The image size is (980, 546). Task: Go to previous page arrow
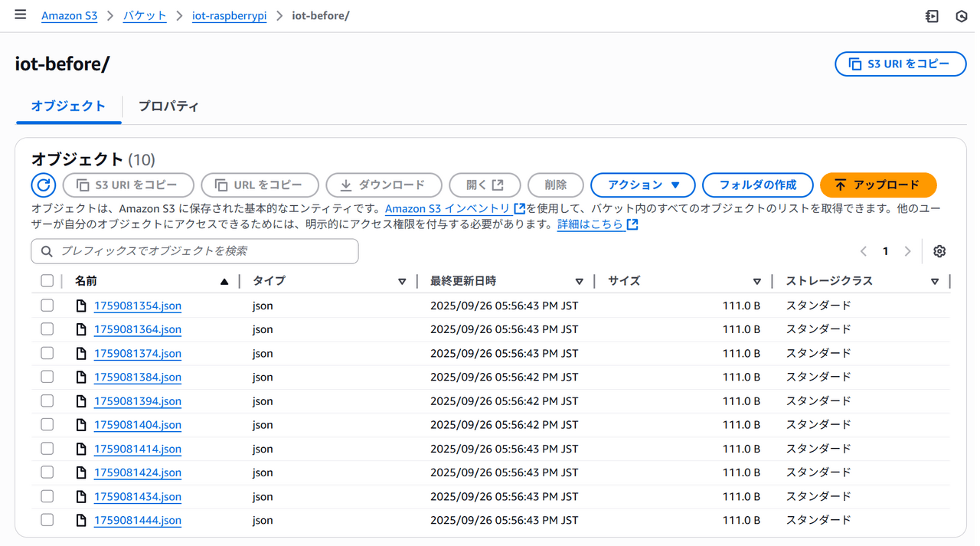[864, 251]
